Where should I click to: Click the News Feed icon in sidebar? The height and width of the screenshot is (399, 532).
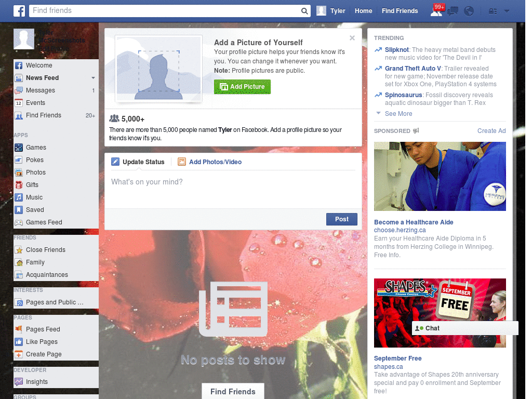pyautogui.click(x=19, y=78)
